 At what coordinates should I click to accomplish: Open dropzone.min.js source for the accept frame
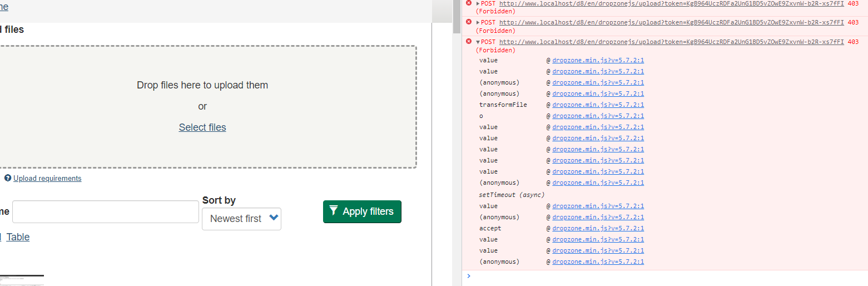tap(598, 228)
